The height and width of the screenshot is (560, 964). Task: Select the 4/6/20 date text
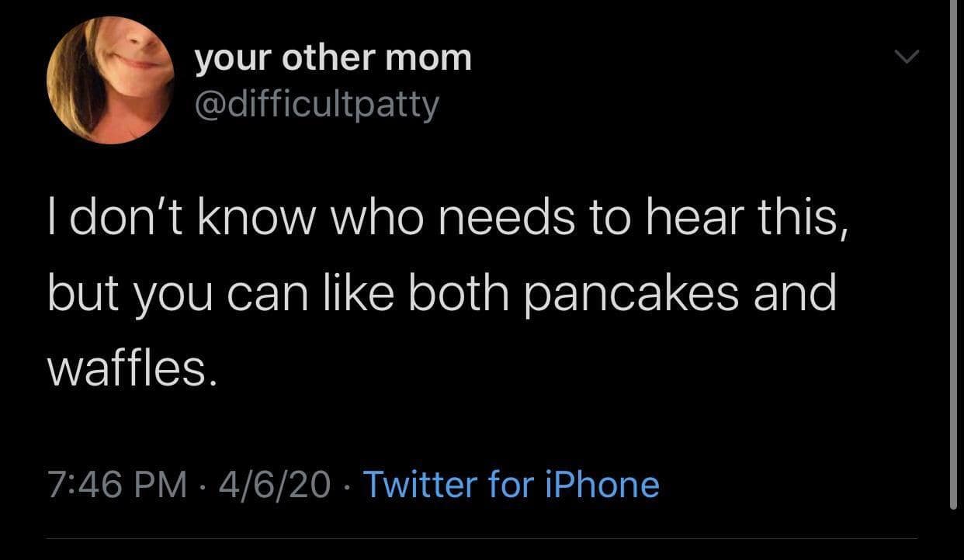[x=275, y=485]
